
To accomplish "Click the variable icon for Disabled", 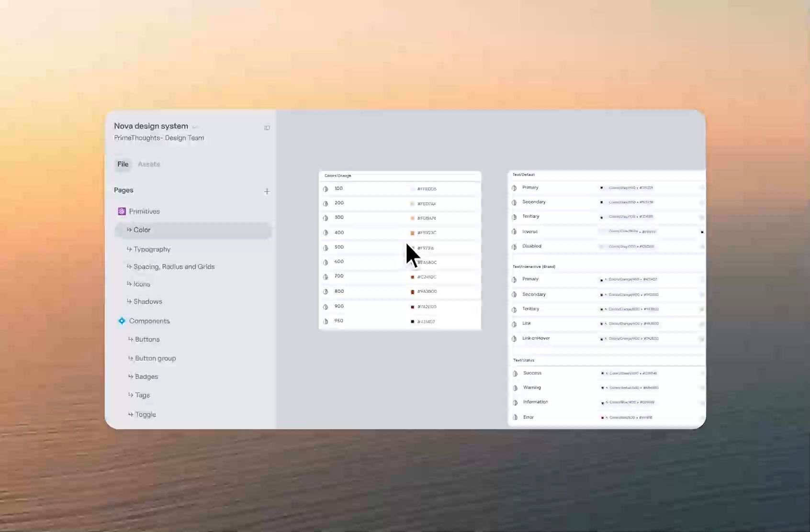I will 514,247.
